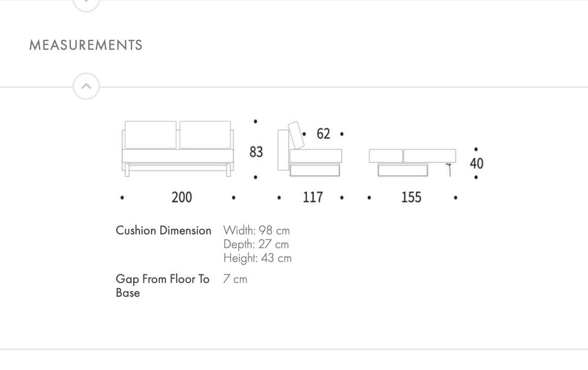Viewport: 588px width, 370px height.
Task: Expand the partially visible section above Measurements
Action: click(86, 3)
